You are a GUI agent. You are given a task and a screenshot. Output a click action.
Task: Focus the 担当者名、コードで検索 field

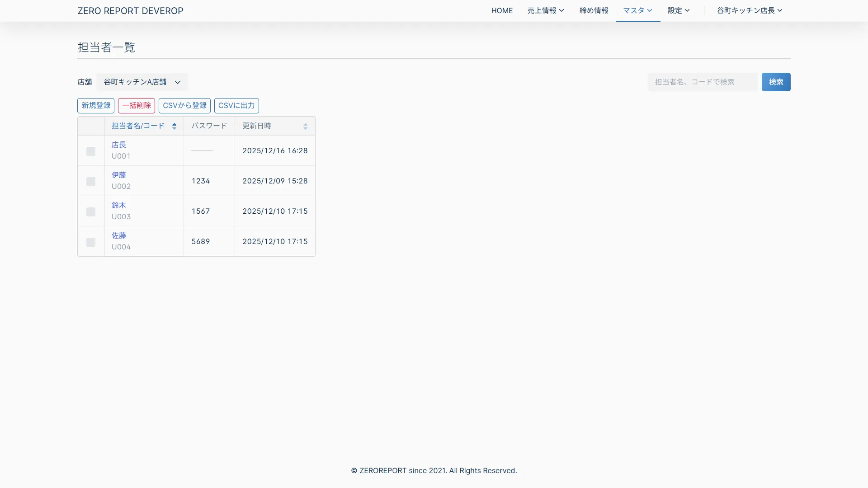point(702,82)
